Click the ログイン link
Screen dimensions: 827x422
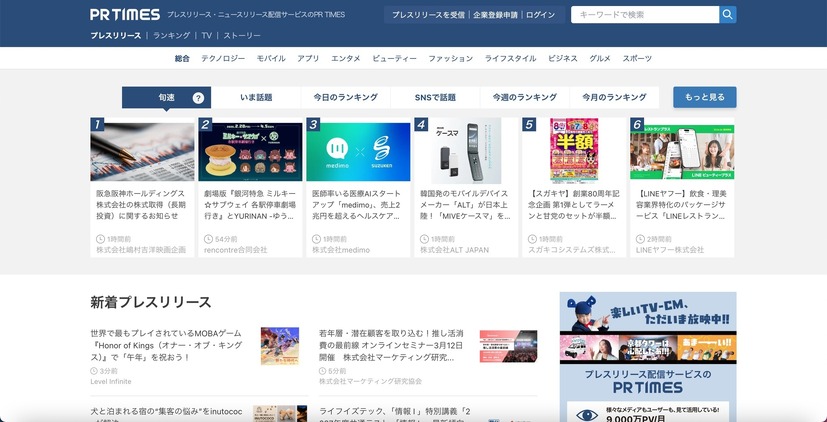540,15
